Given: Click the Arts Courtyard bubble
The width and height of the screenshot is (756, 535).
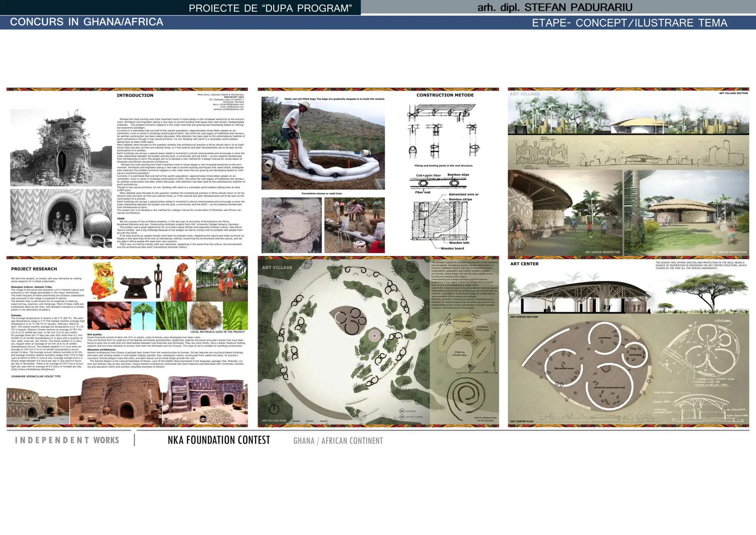Looking at the screenshot, I should 462,321.
